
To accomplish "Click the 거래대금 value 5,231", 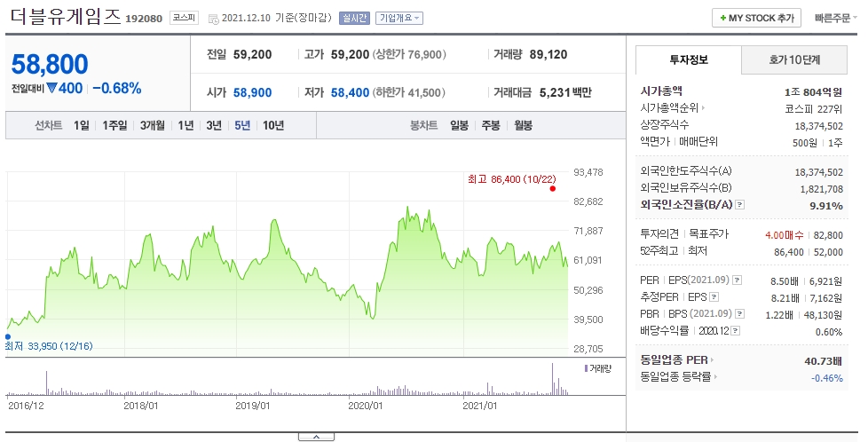I will [555, 93].
